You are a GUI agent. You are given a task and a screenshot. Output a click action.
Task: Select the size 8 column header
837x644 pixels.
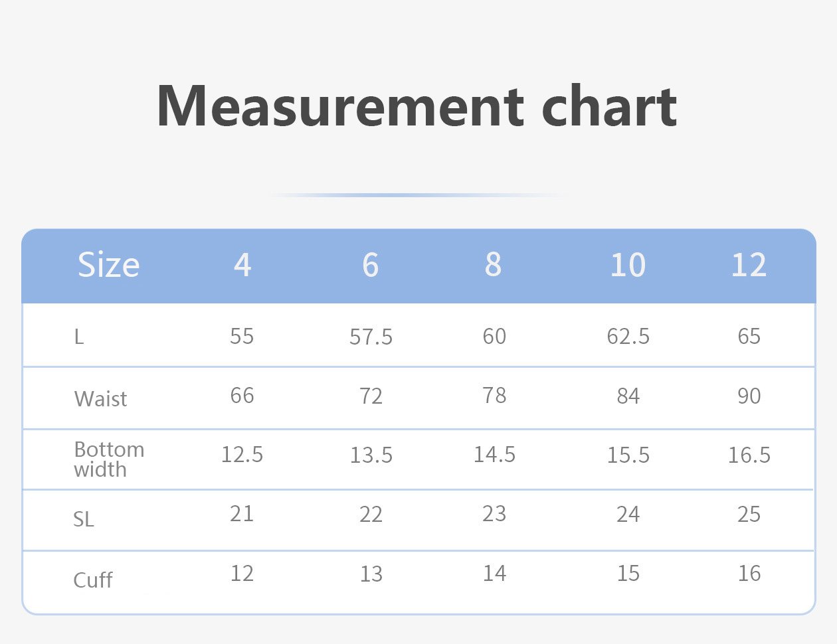pyautogui.click(x=493, y=265)
